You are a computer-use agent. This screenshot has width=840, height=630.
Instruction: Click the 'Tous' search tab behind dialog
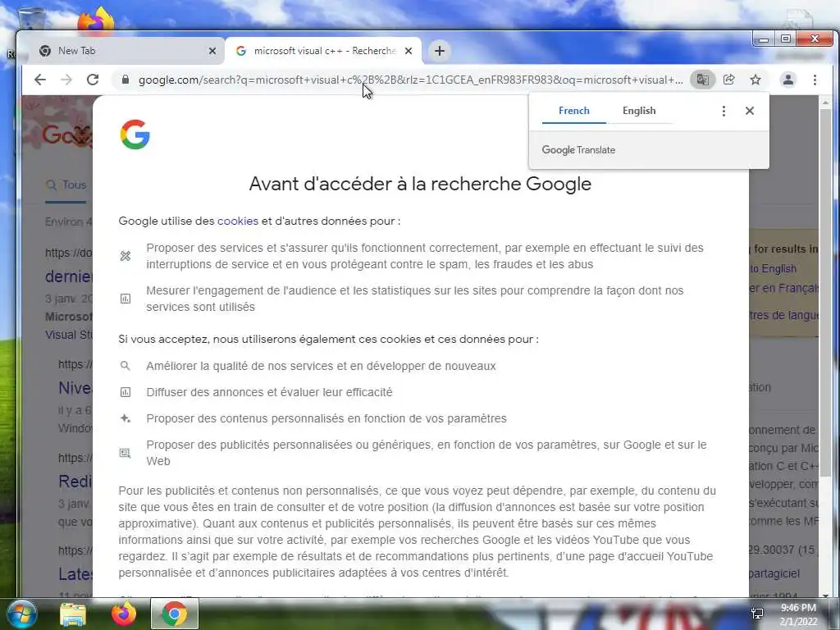[x=67, y=185]
